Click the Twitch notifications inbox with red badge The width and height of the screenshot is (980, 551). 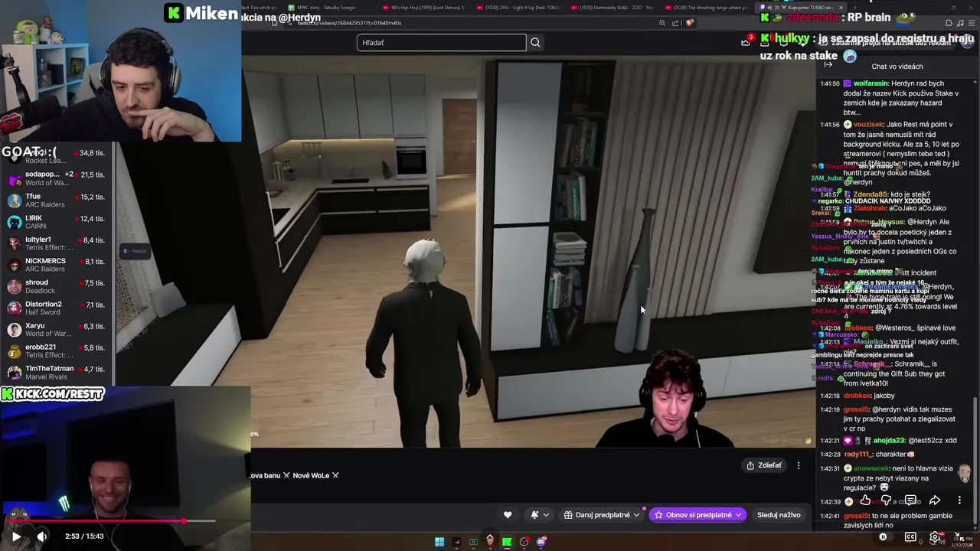coord(746,41)
